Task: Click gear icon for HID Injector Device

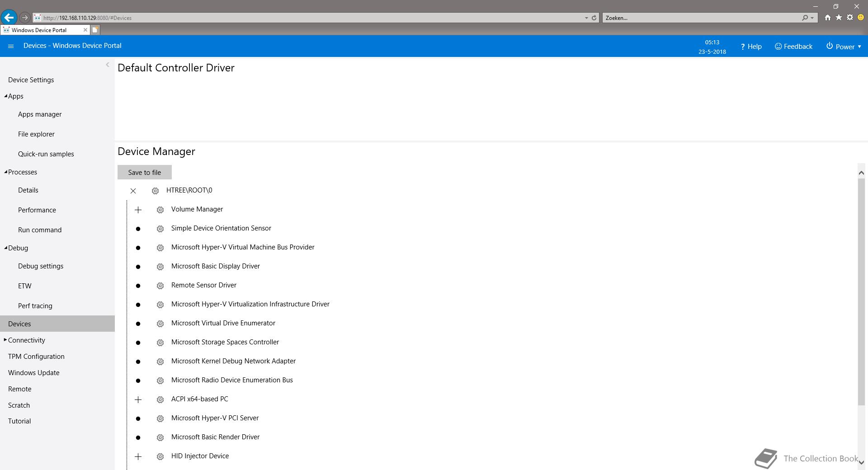Action: (160, 456)
